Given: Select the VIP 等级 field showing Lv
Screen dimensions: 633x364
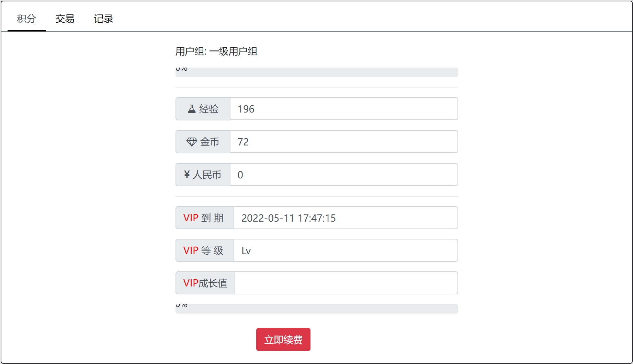Looking at the screenshot, I should [345, 250].
